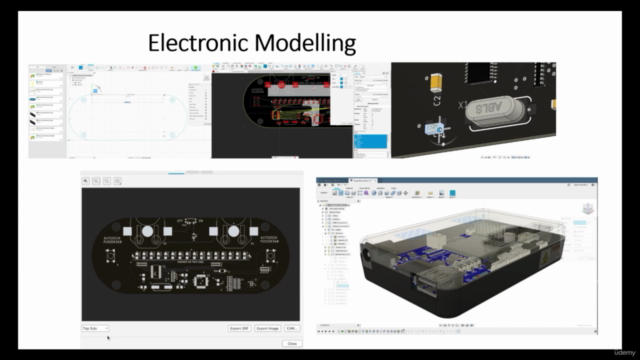Click the PCB routing layout screenshot at top center
The height and width of the screenshot is (360, 640).
pyautogui.click(x=301, y=111)
